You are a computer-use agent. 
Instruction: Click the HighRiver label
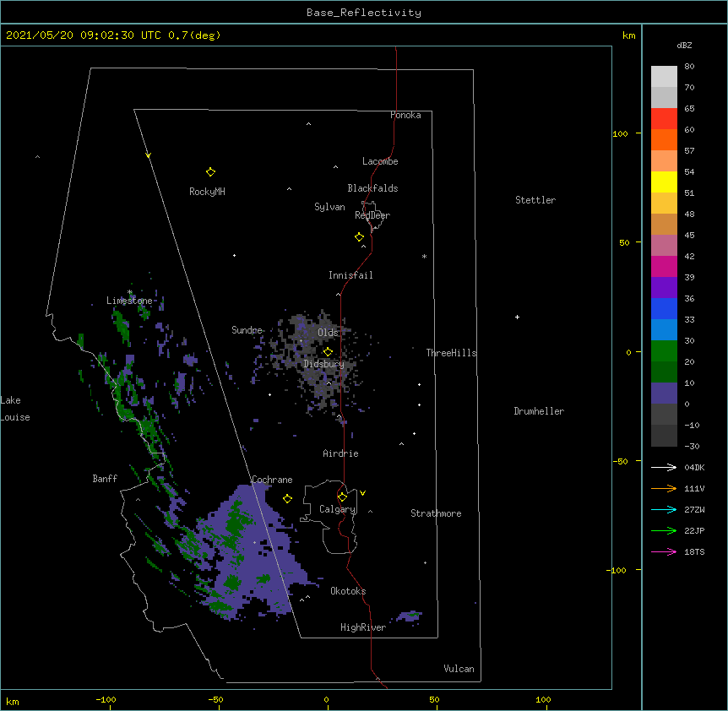point(363,627)
